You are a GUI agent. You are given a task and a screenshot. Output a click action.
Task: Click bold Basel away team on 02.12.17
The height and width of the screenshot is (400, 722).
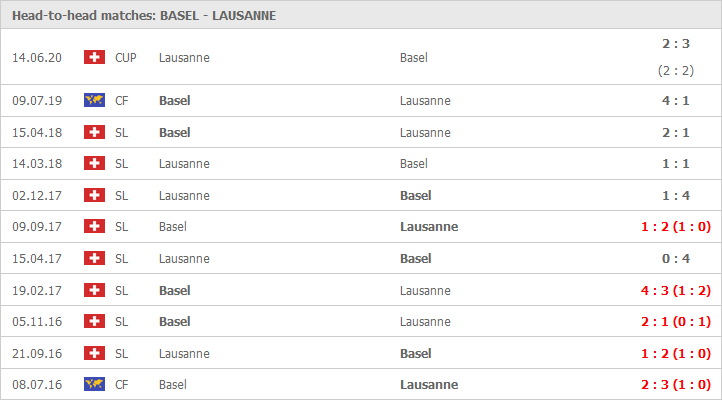416,196
